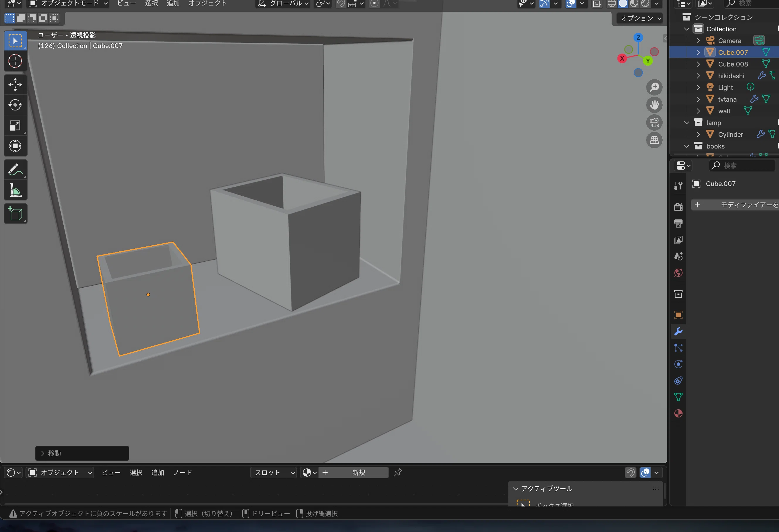This screenshot has width=779, height=532.
Task: Select the box select tool in left toolbar
Action: point(16,41)
